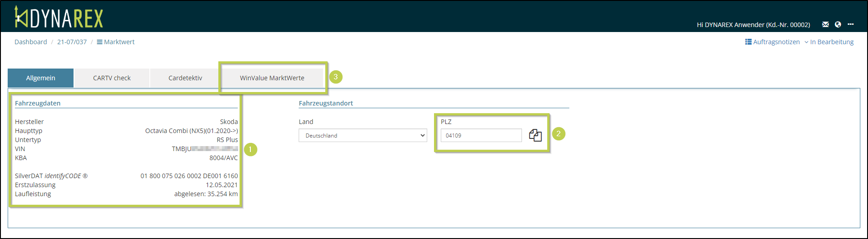Click the green marker number 3
The image size is (868, 239).
[336, 77]
